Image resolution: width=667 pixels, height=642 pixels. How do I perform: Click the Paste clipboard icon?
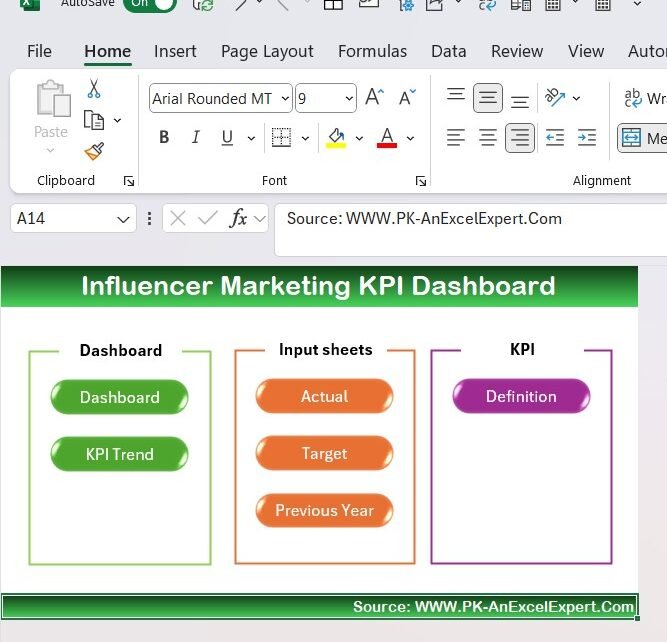53,98
